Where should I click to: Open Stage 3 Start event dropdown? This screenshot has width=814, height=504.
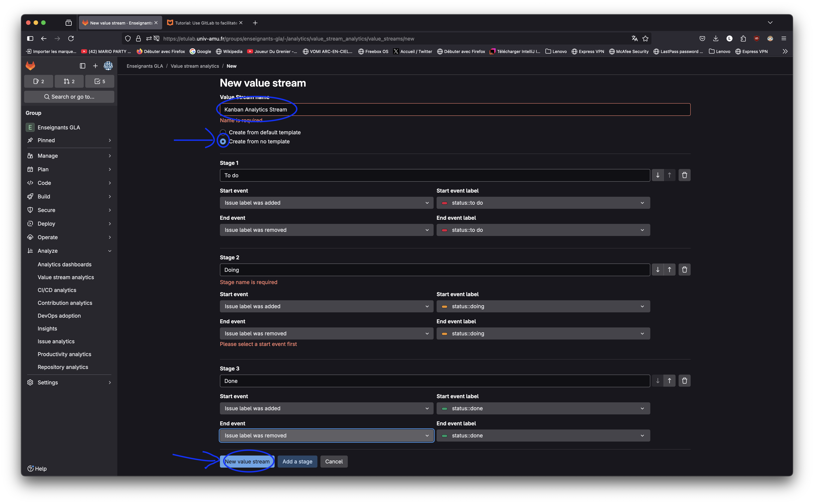pos(326,408)
